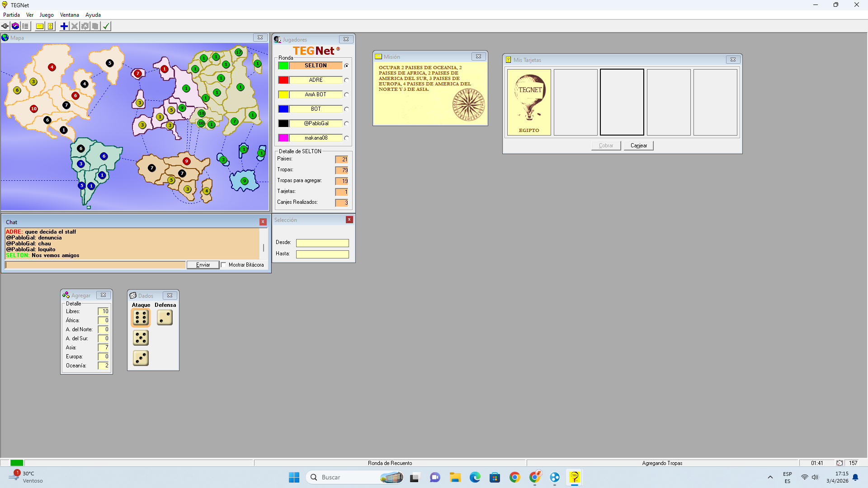Click the yellow mission card toolbar icon
The width and height of the screenshot is (868, 488).
[40, 26]
